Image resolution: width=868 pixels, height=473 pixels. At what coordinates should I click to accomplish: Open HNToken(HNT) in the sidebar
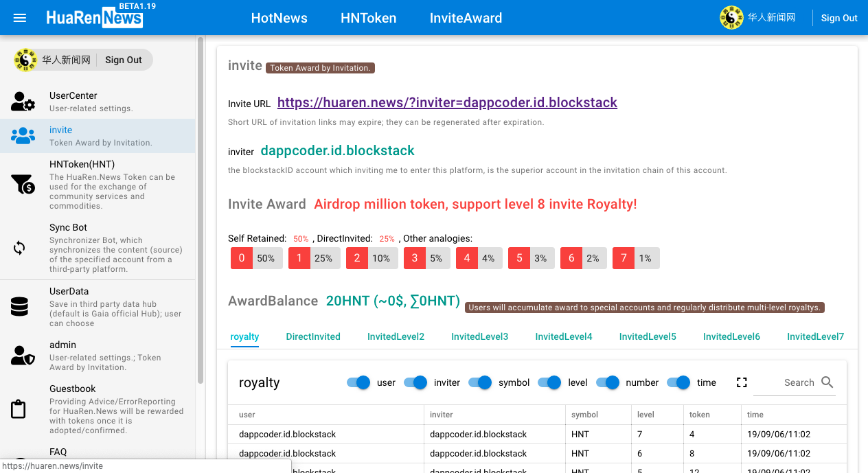(x=98, y=185)
